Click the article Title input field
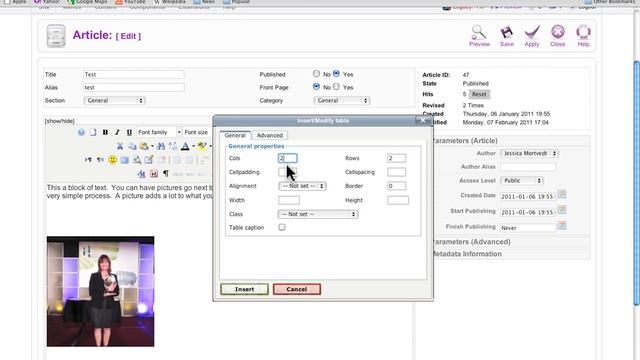 [x=134, y=75]
